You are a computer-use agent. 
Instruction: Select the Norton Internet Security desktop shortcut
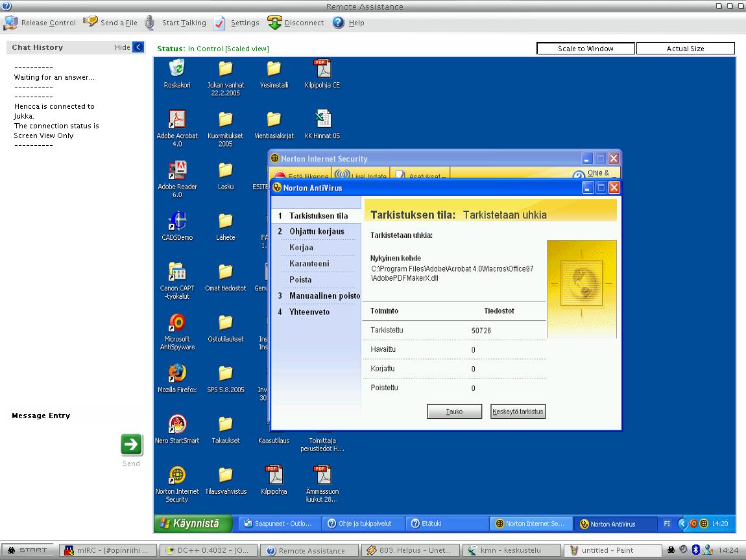177,484
